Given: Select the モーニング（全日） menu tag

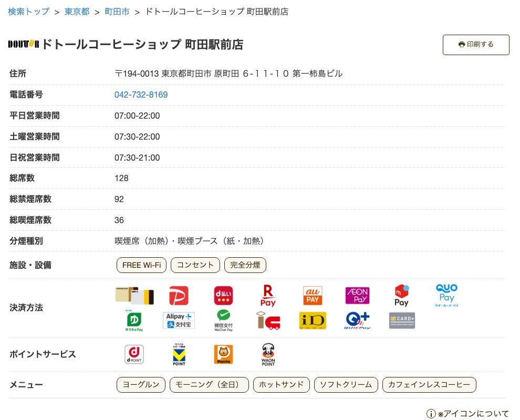Looking at the screenshot, I should pyautogui.click(x=209, y=385).
